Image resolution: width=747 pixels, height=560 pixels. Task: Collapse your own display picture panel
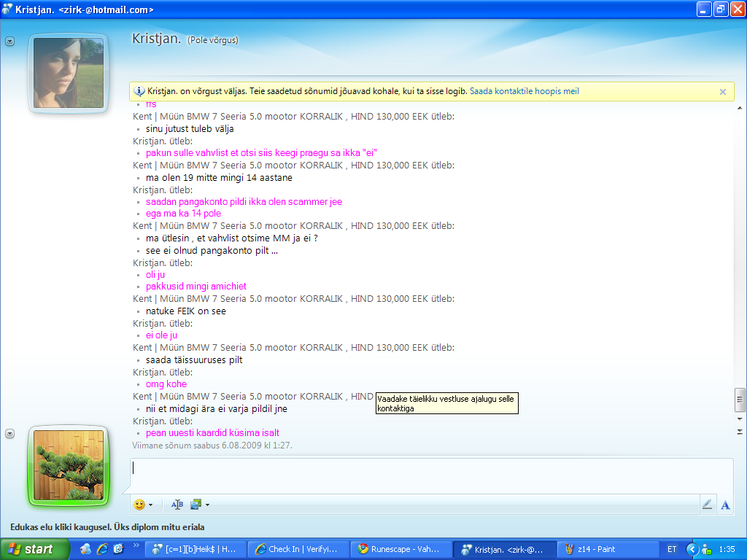pyautogui.click(x=9, y=434)
